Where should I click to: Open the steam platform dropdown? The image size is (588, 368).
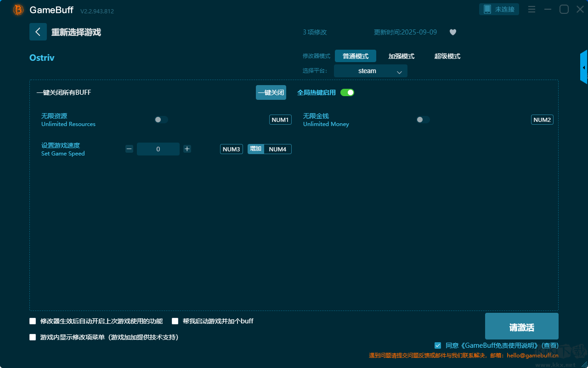[371, 71]
